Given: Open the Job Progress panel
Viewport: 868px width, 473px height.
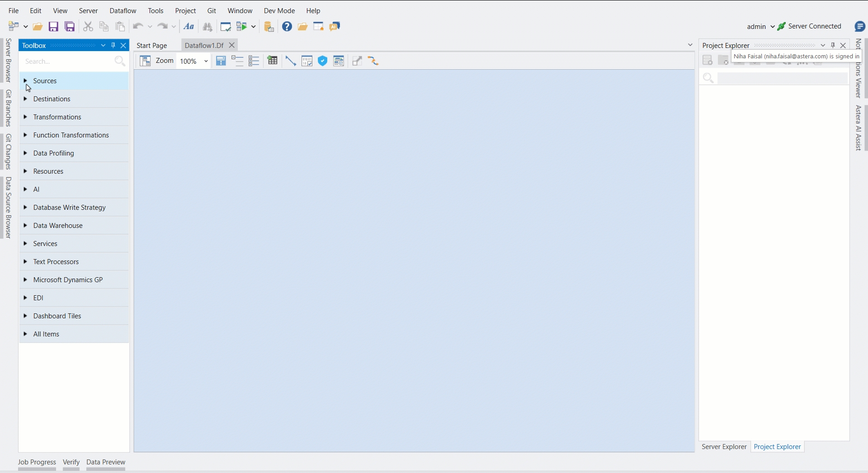Looking at the screenshot, I should 37,462.
